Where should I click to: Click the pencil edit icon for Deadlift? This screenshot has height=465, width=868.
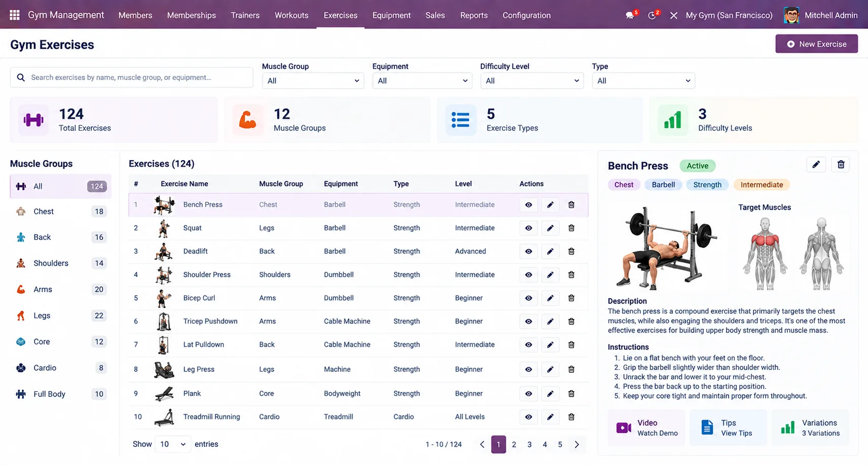(x=550, y=251)
